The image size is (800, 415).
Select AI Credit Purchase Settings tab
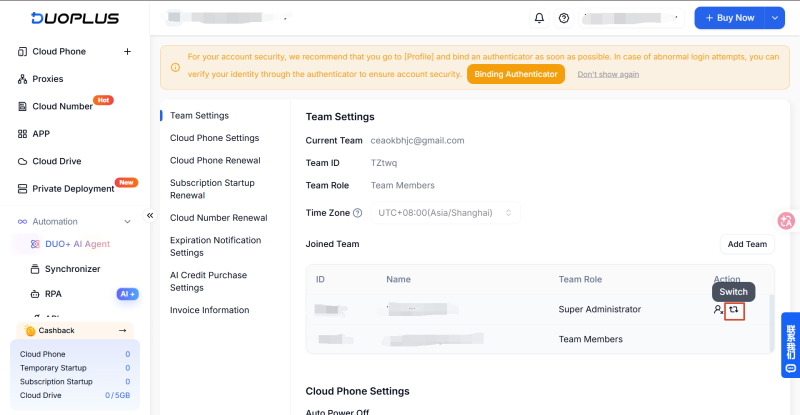click(208, 281)
